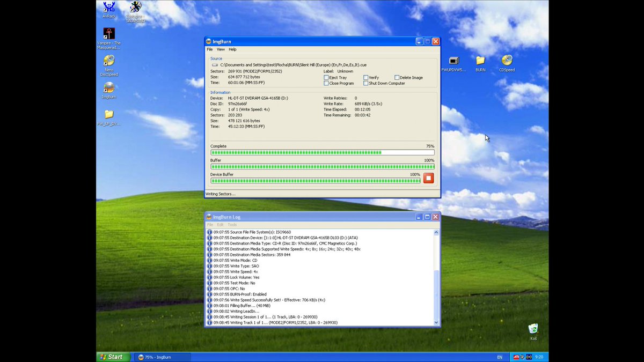Click the Write Speed Successfully Set log line
This screenshot has width=644, height=362.
tap(269, 300)
